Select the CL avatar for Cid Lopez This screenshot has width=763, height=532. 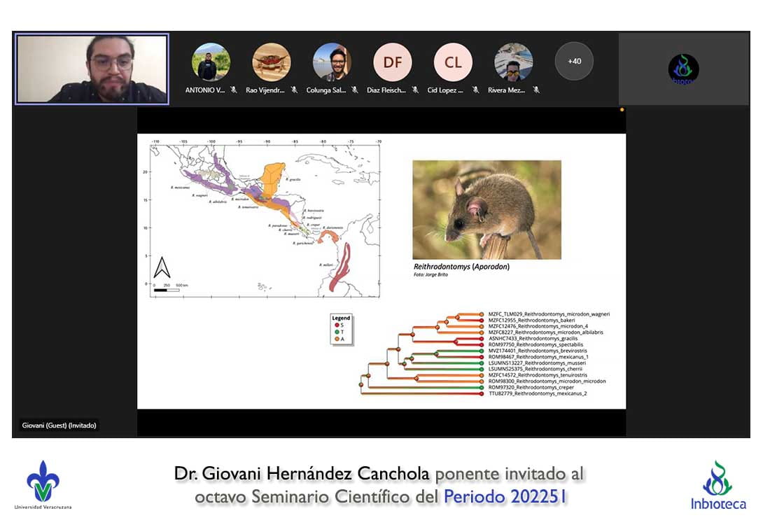tap(453, 62)
